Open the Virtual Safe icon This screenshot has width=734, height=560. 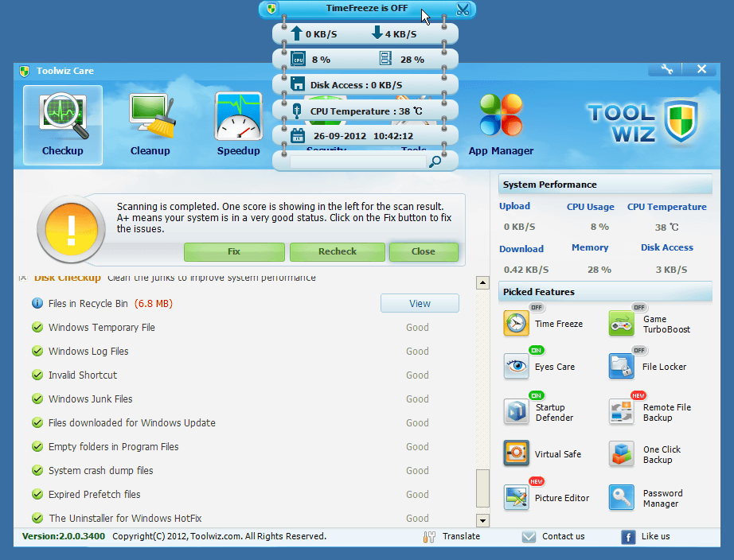(517, 454)
